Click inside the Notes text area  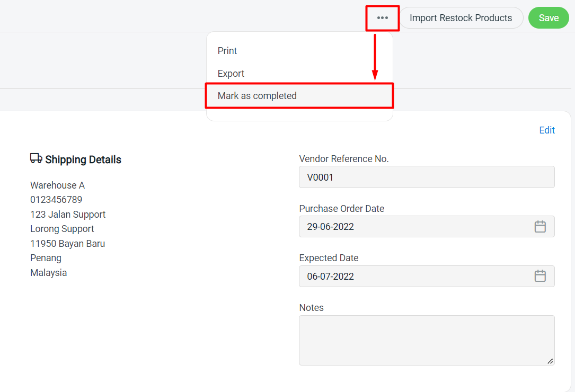427,339
